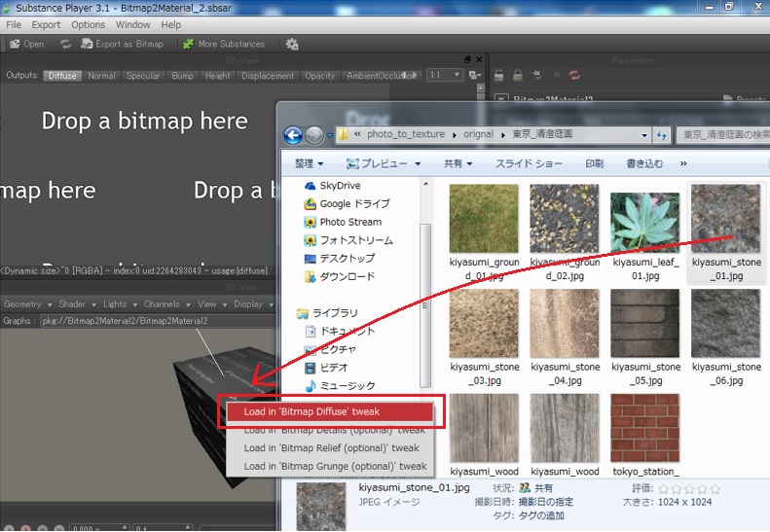Click the red randomize arrows icon in Parameters
Screen dimensions: 770x532
[x=574, y=75]
